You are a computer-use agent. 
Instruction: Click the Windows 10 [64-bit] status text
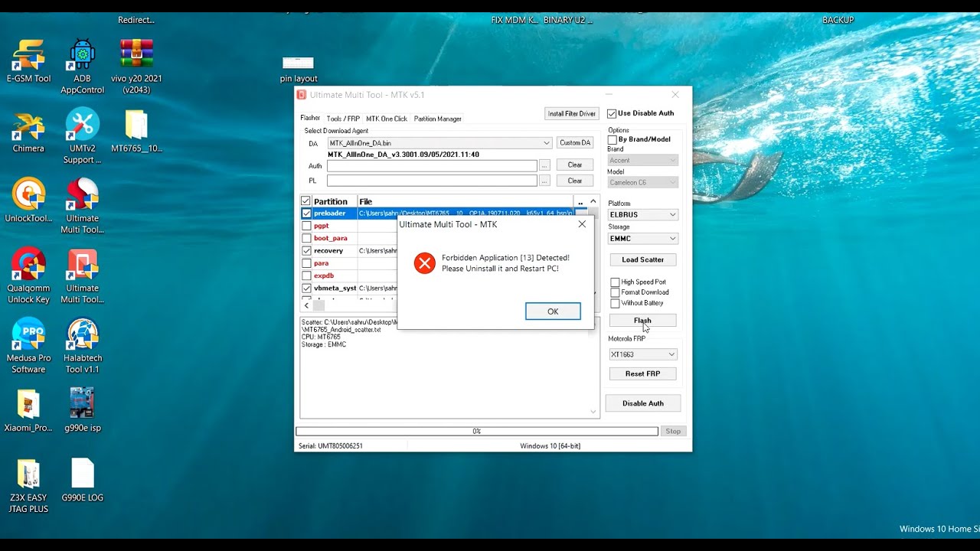[x=551, y=445]
